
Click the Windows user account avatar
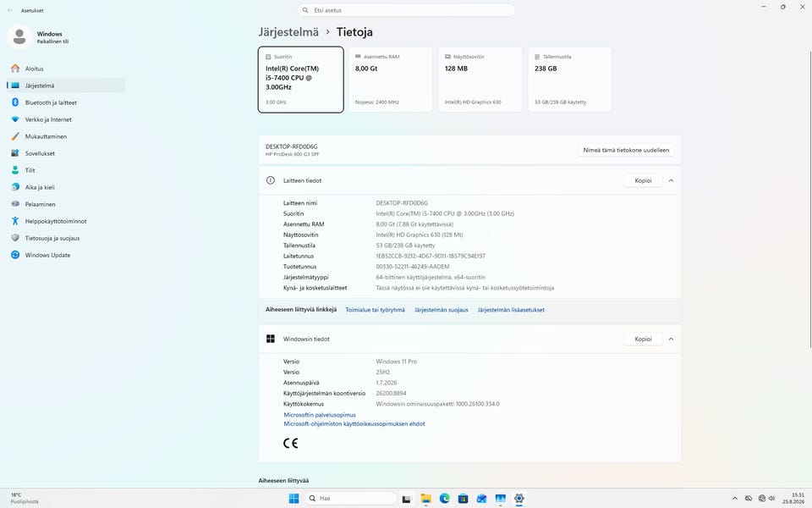click(19, 36)
